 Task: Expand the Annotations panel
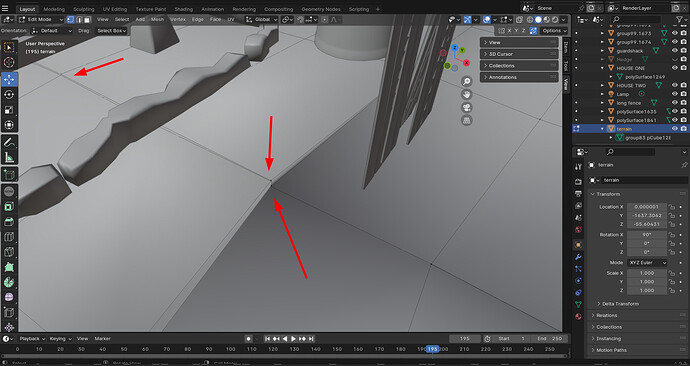[519, 77]
